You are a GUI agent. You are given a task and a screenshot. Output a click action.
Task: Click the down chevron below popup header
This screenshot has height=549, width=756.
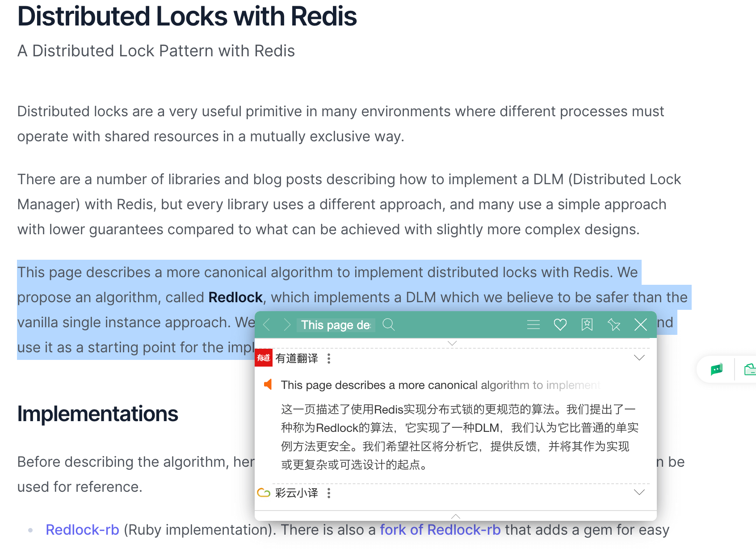click(x=452, y=343)
